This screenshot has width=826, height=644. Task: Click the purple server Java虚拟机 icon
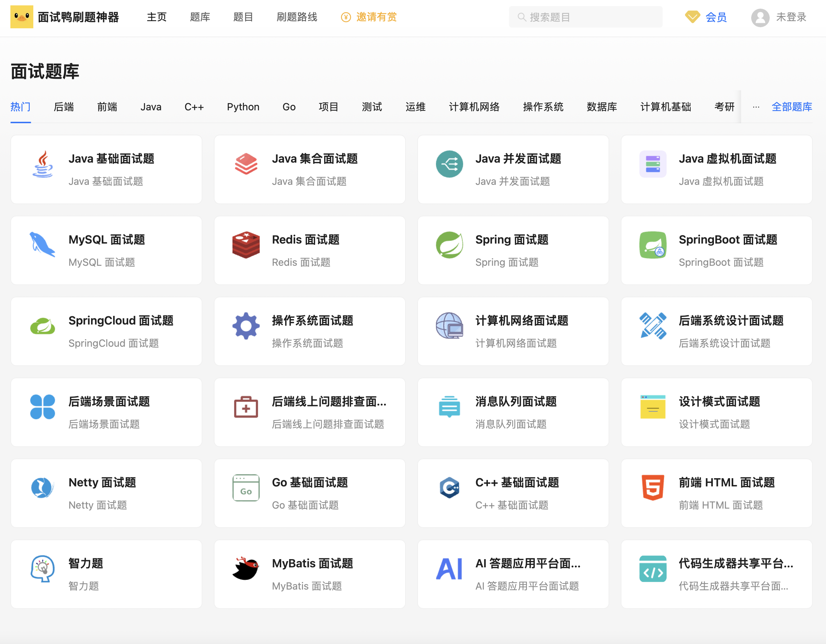[653, 164]
